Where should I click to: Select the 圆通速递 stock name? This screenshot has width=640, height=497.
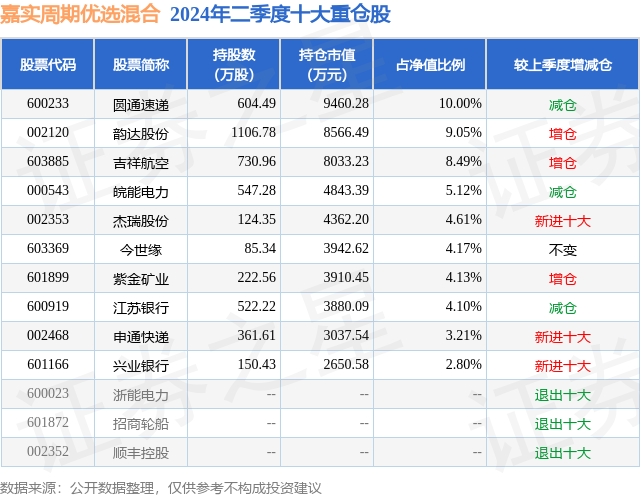coord(141,105)
